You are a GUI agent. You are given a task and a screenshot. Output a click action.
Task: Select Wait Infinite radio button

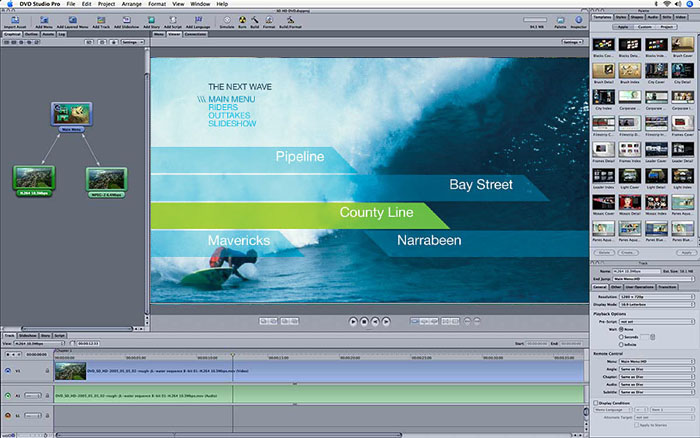coord(621,345)
